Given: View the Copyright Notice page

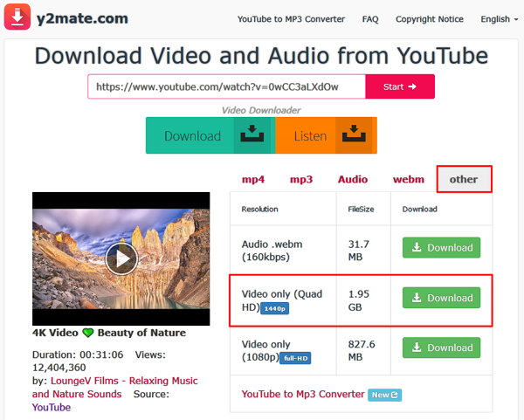Looking at the screenshot, I should click(x=430, y=19).
